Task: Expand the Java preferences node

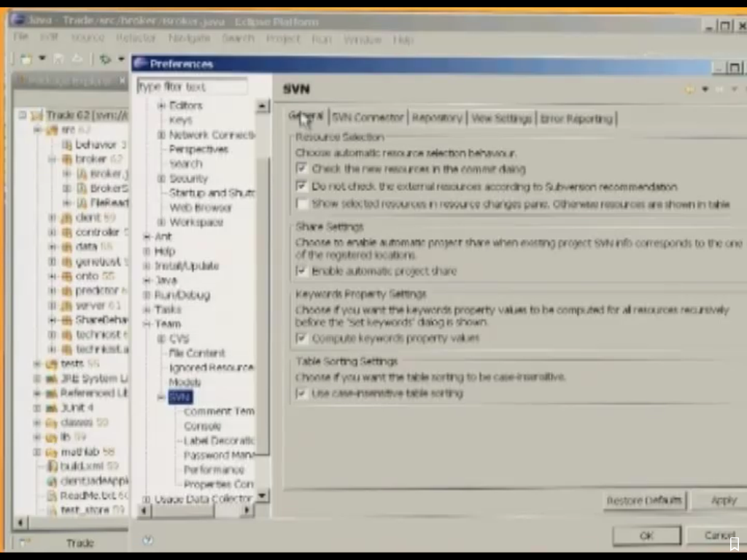Action: pos(147,280)
